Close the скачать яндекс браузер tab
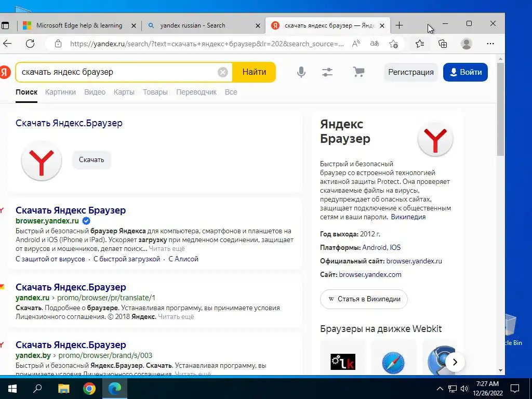Image resolution: width=532 pixels, height=399 pixels. click(382, 26)
